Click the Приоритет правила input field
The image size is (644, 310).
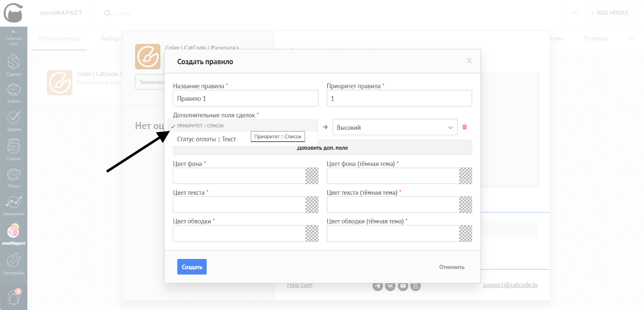coord(399,98)
